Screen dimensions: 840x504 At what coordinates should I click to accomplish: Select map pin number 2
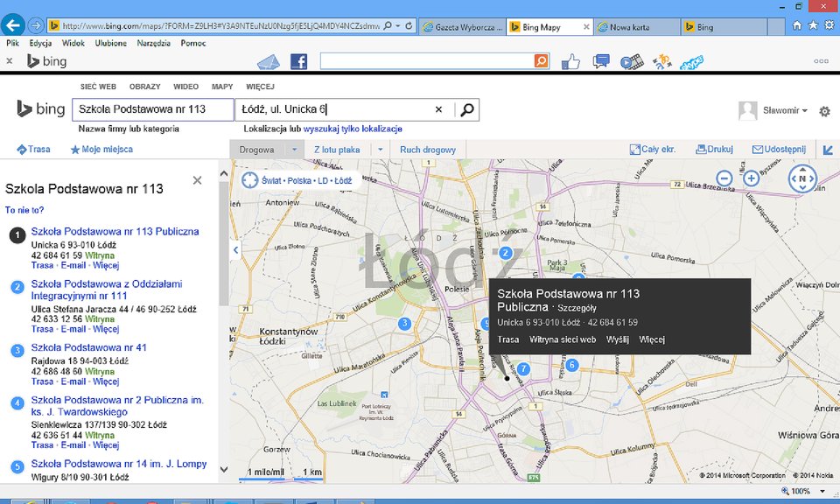[x=505, y=253]
